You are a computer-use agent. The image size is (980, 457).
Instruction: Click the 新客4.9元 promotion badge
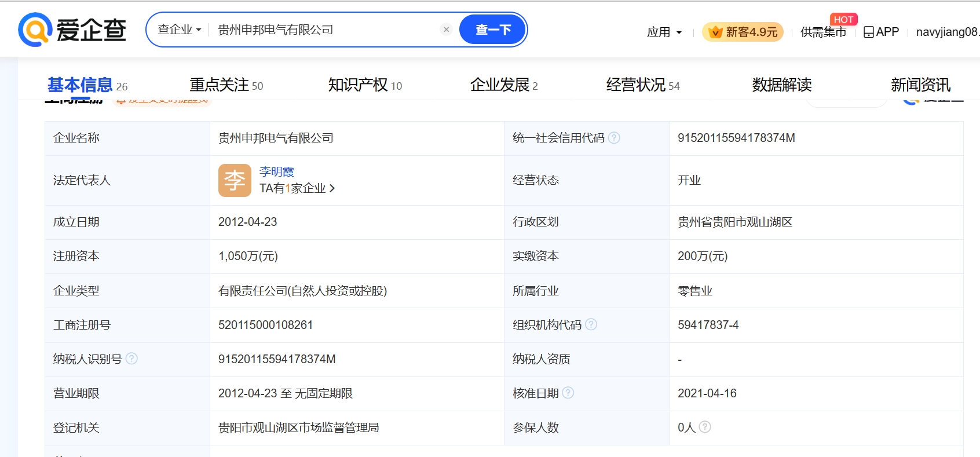pos(743,32)
